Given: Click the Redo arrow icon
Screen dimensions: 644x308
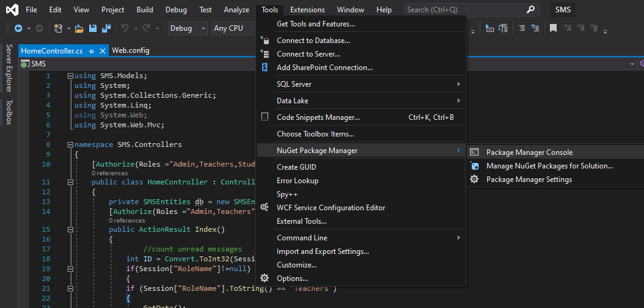Looking at the screenshot, I should 146,28.
